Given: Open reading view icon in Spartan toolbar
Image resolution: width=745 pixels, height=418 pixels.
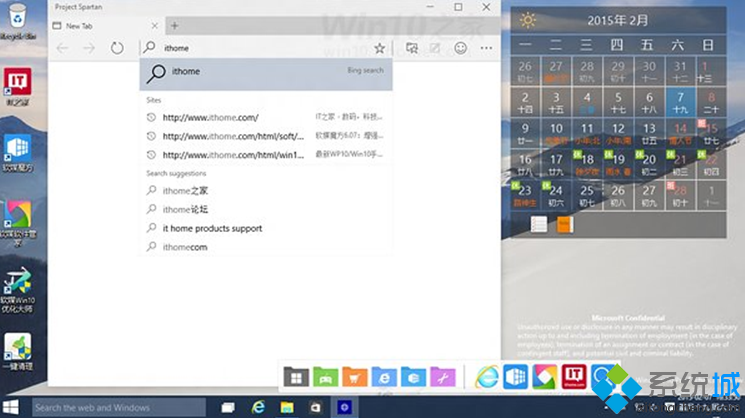Looking at the screenshot, I should point(412,48).
